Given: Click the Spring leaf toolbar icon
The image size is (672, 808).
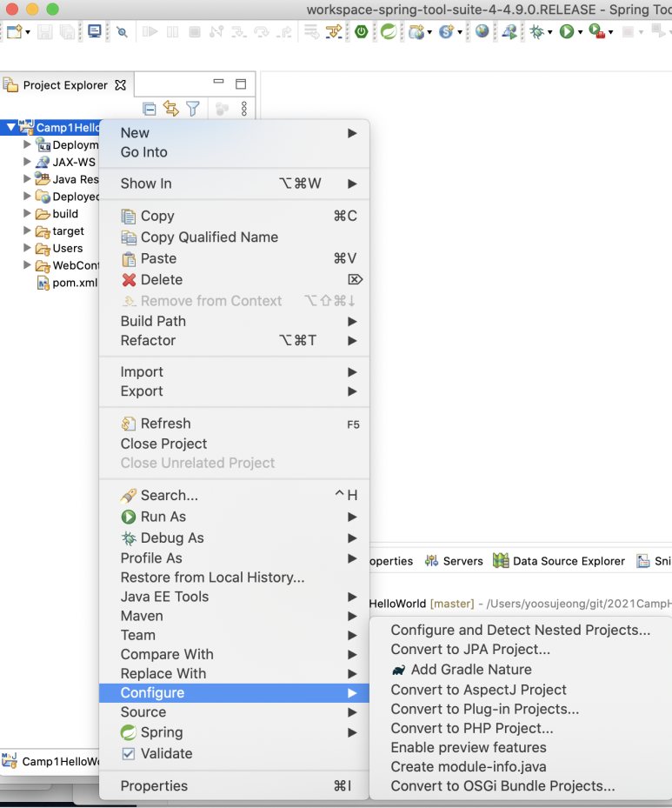Looking at the screenshot, I should click(389, 32).
